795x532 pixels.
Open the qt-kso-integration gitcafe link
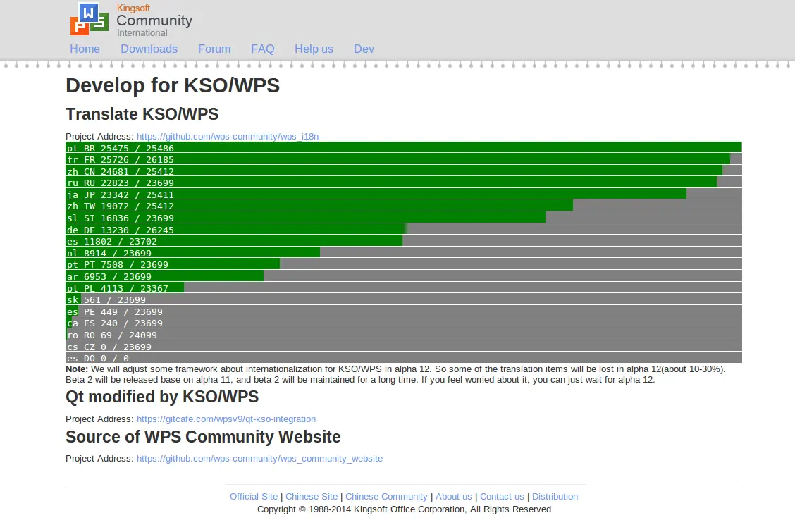pos(226,419)
